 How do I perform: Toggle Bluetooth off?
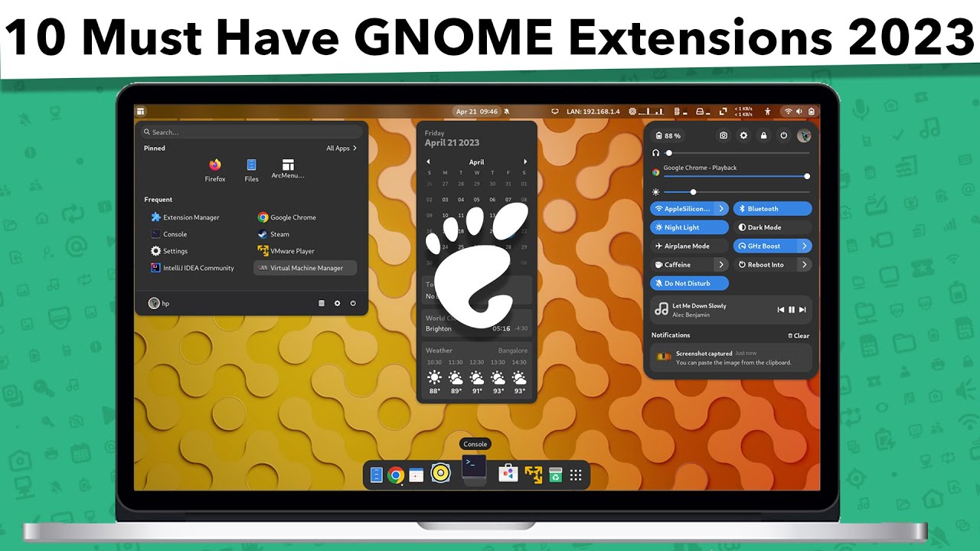point(773,209)
